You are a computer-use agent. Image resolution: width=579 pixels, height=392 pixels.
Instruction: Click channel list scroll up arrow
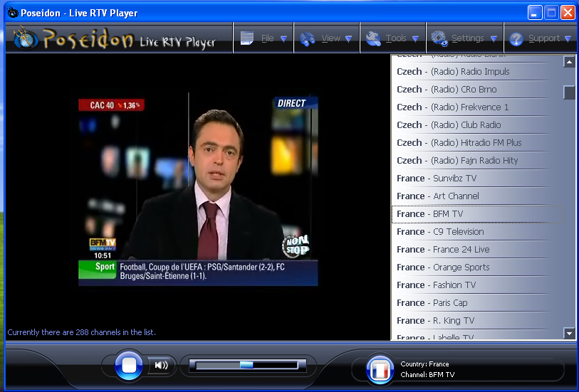pyautogui.click(x=569, y=62)
